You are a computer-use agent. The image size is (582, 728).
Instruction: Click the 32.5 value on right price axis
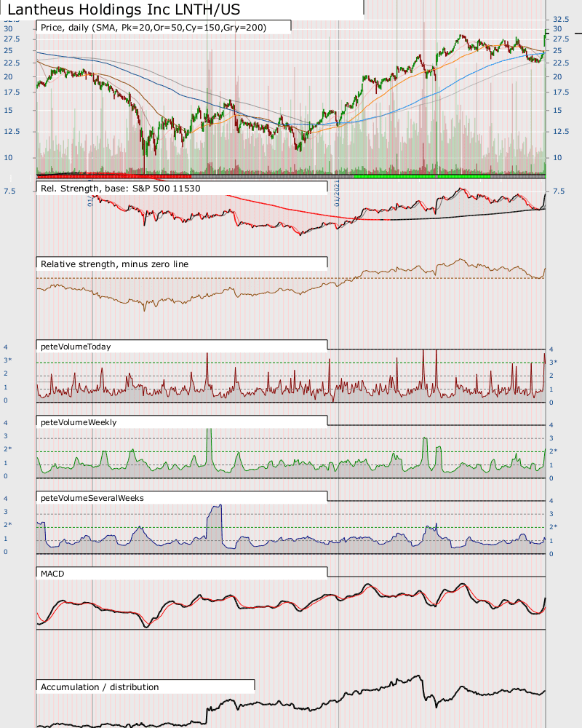coord(561,19)
